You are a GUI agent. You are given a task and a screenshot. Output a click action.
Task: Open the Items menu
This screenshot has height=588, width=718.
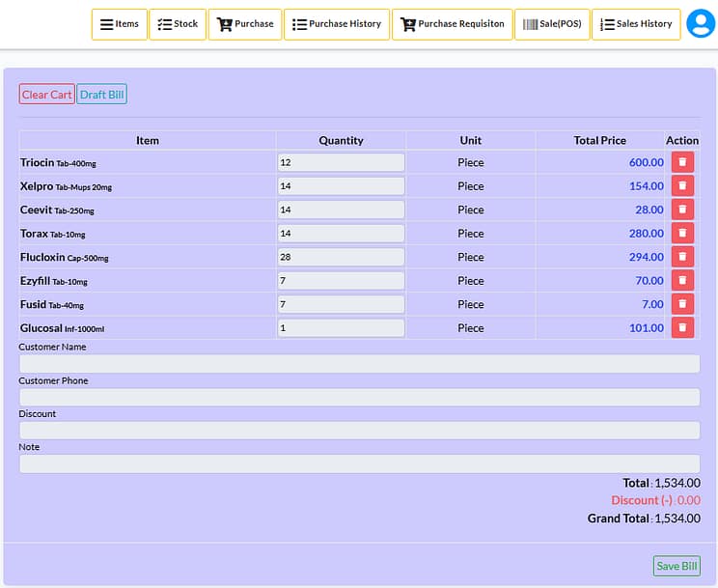point(120,24)
